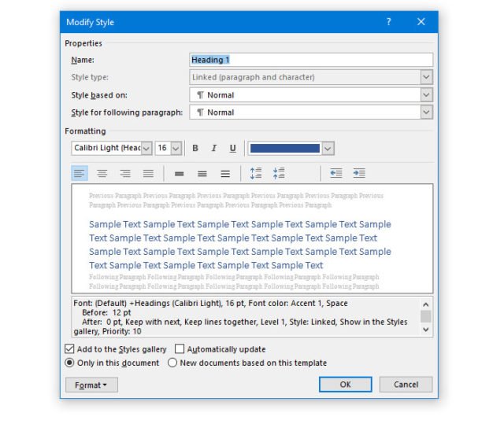Click the Sample Text preview area
504x424 pixels.
pyautogui.click(x=252, y=239)
